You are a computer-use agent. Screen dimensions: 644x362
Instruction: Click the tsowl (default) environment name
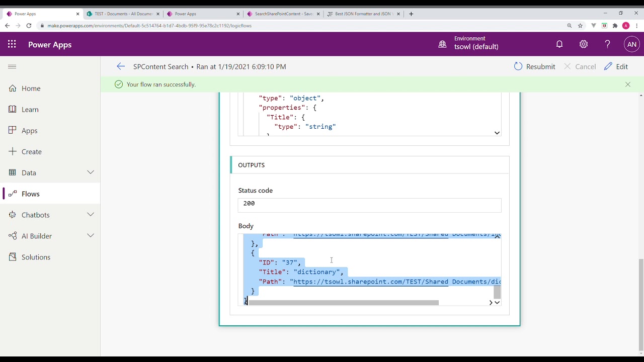pyautogui.click(x=476, y=47)
